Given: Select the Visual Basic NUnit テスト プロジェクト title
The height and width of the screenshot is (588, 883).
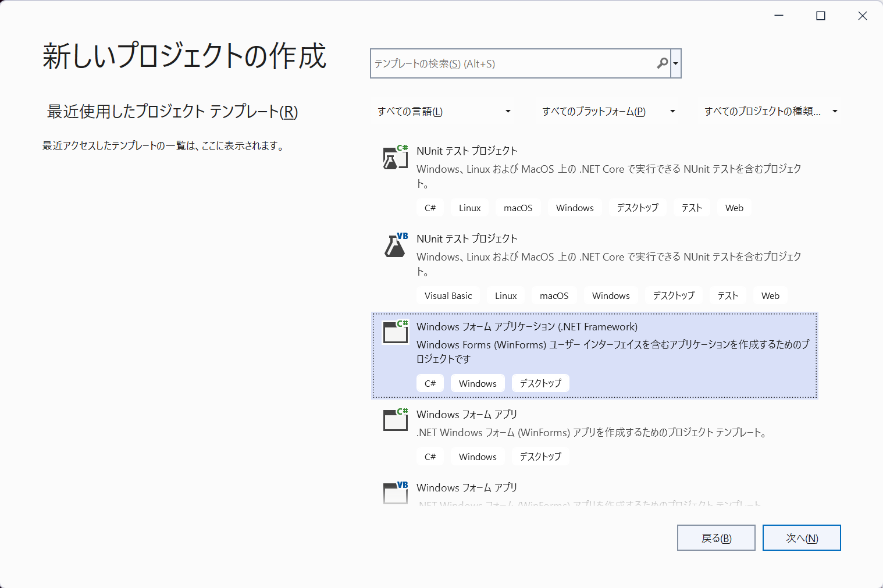Looking at the screenshot, I should pos(467,238).
